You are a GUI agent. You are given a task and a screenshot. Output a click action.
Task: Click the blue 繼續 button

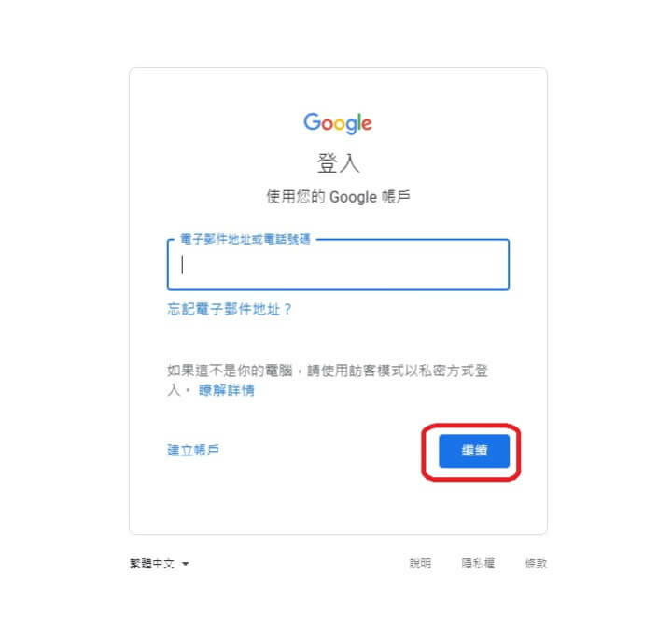[474, 451]
